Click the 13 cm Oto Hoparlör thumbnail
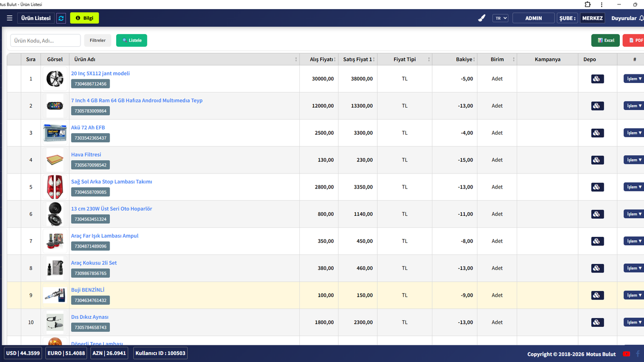 tap(55, 214)
